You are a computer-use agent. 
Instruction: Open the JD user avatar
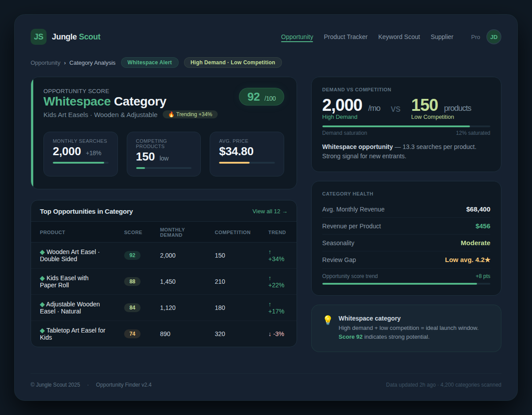[x=494, y=37]
